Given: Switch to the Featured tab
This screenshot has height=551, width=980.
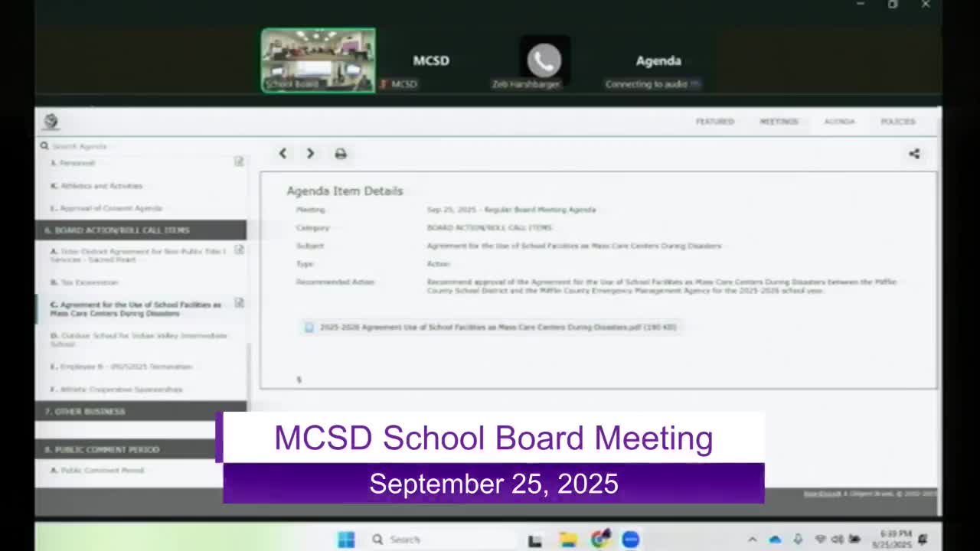Looking at the screenshot, I should 715,122.
